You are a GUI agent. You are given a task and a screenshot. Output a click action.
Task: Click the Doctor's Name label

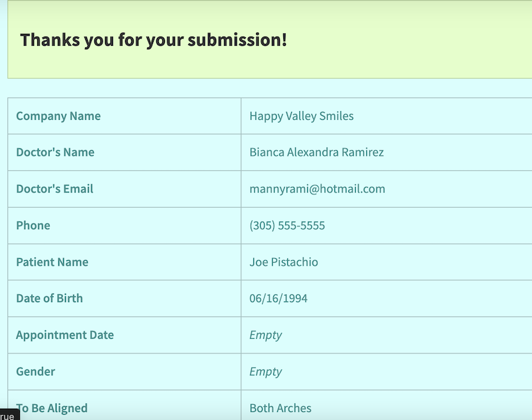(x=55, y=152)
